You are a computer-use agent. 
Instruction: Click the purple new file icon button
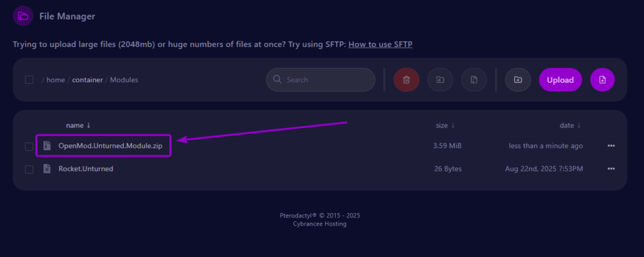602,80
